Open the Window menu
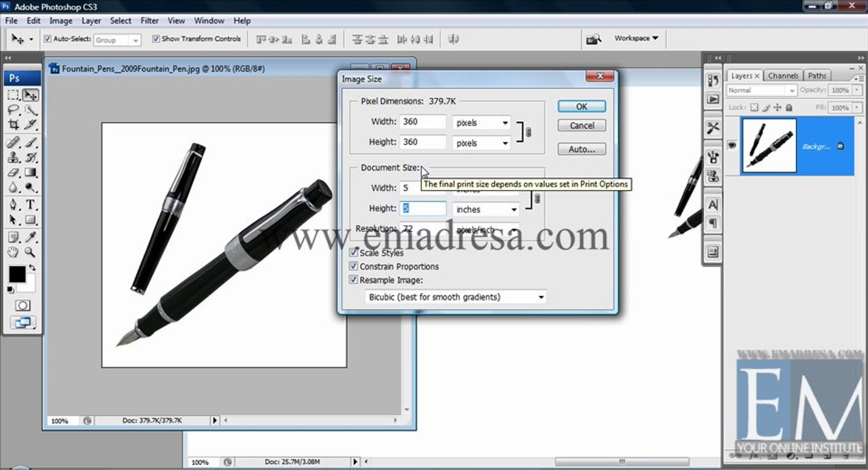 pos(209,21)
